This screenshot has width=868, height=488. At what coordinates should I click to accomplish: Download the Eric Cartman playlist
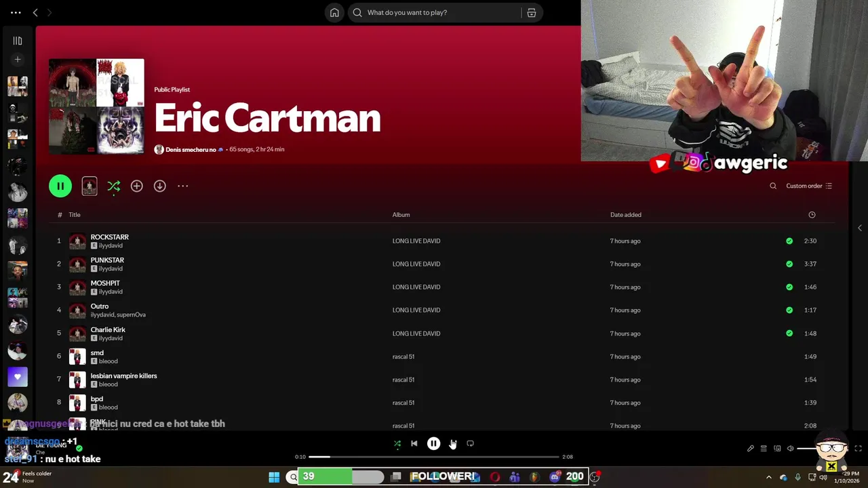pyautogui.click(x=159, y=186)
